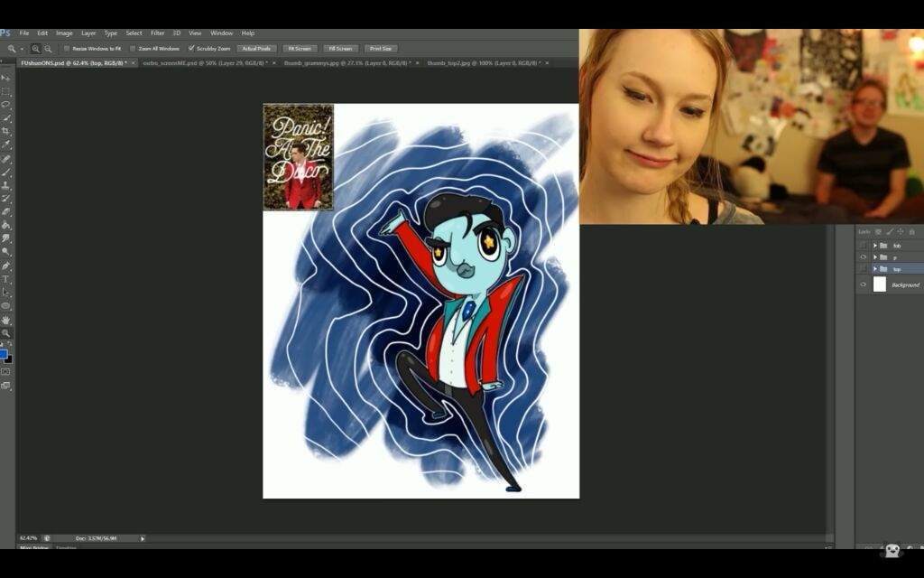The height and width of the screenshot is (578, 924).
Task: Toggle Quick Mask mode icon
Action: click(x=6, y=371)
